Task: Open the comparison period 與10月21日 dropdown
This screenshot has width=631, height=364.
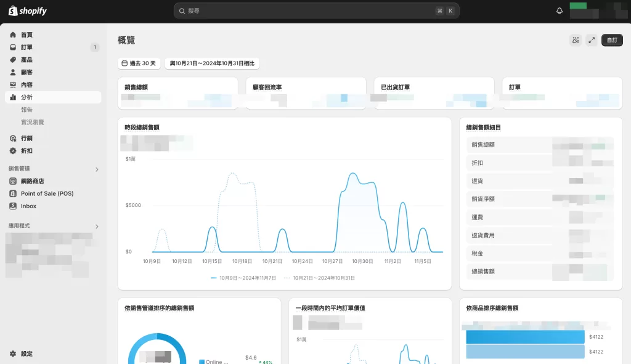Action: tap(212, 63)
